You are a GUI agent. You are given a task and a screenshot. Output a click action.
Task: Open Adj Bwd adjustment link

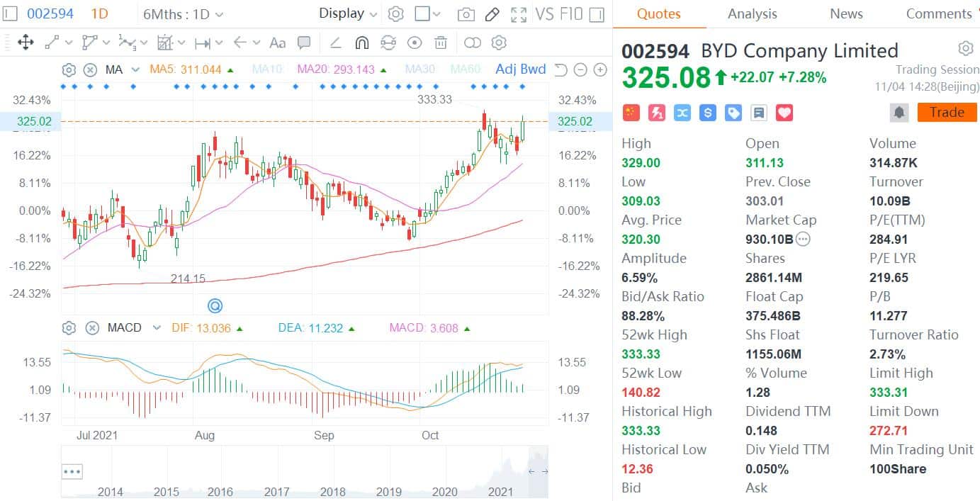click(x=521, y=69)
